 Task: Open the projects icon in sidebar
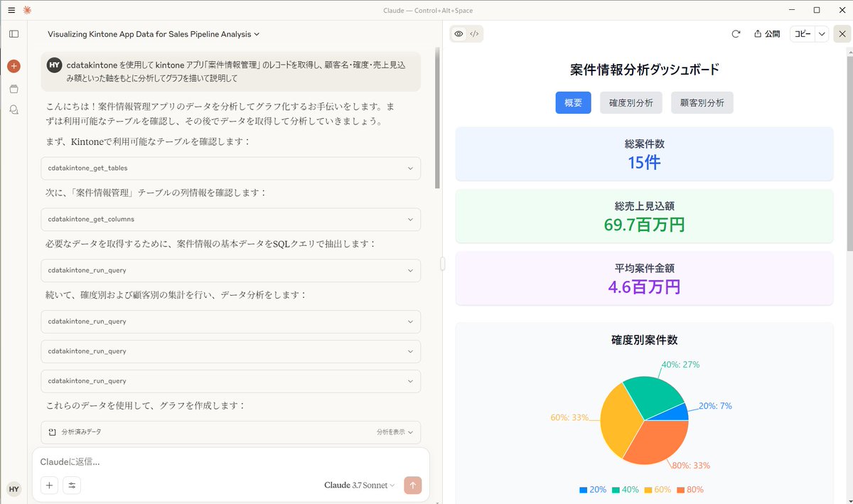click(x=14, y=89)
